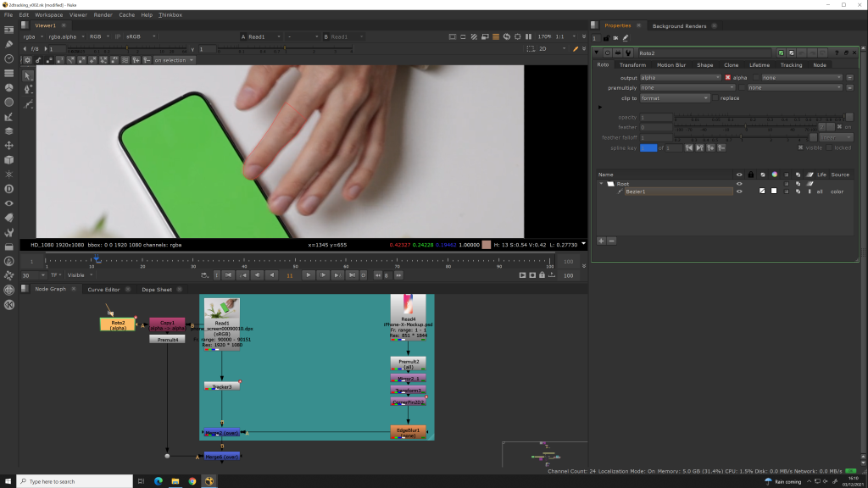Click the viewer roto settings gear icon
Screen dimensions: 868x488
click(x=27, y=60)
